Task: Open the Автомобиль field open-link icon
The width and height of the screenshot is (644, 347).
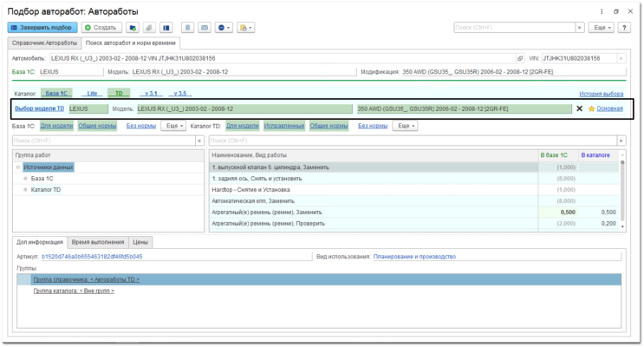Action: click(520, 58)
